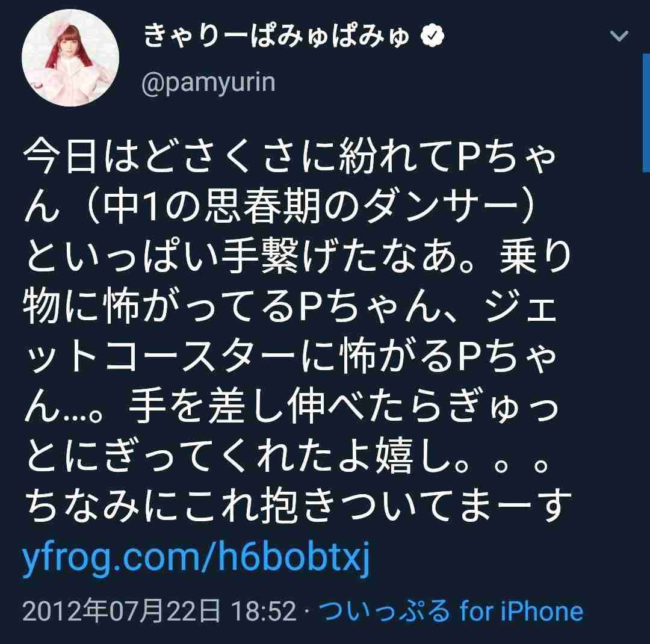The height and width of the screenshot is (644, 650).
Task: Click the word 乗り at the line end
Action: pyautogui.click(x=536, y=256)
